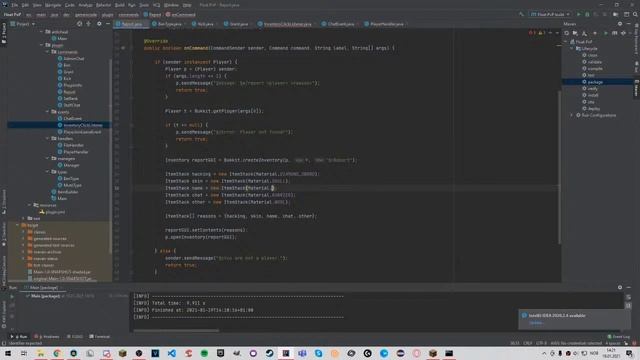Collapse the commands package folder
This screenshot has height=360, width=640.
[48, 52]
